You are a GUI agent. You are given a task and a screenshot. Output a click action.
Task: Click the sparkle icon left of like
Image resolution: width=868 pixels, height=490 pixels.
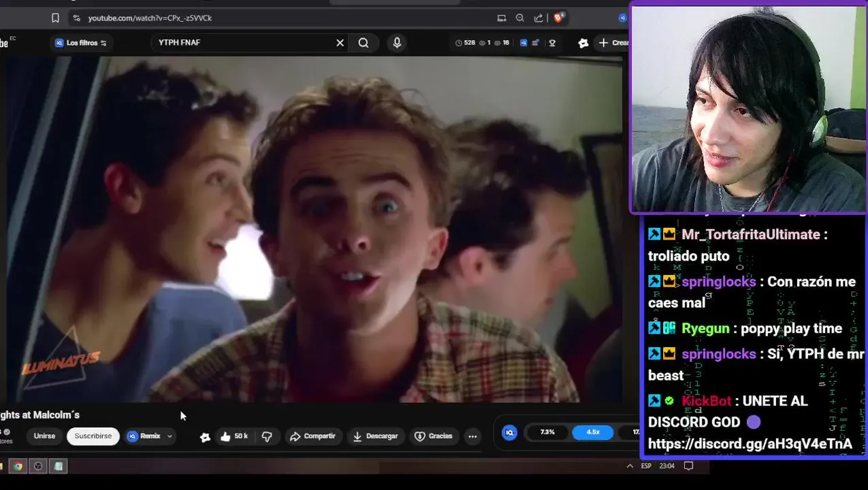coord(204,437)
